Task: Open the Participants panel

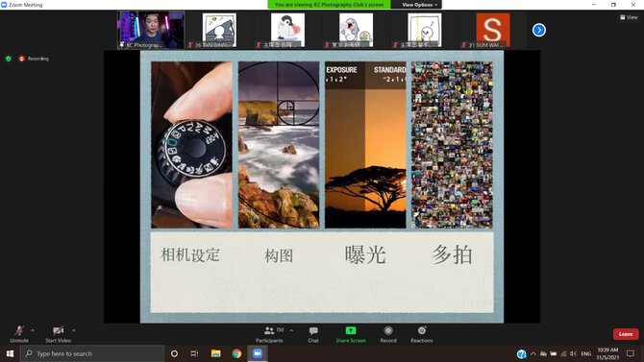Action: pos(269,334)
